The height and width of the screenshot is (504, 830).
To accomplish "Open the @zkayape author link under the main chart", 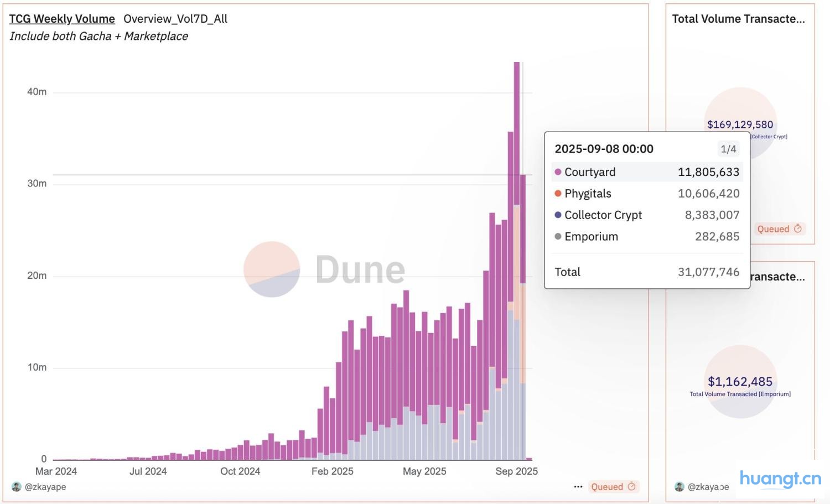I will click(45, 487).
